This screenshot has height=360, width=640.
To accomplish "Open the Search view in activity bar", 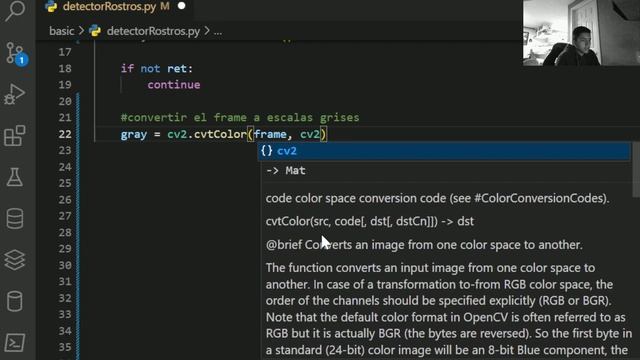I will (15, 11).
